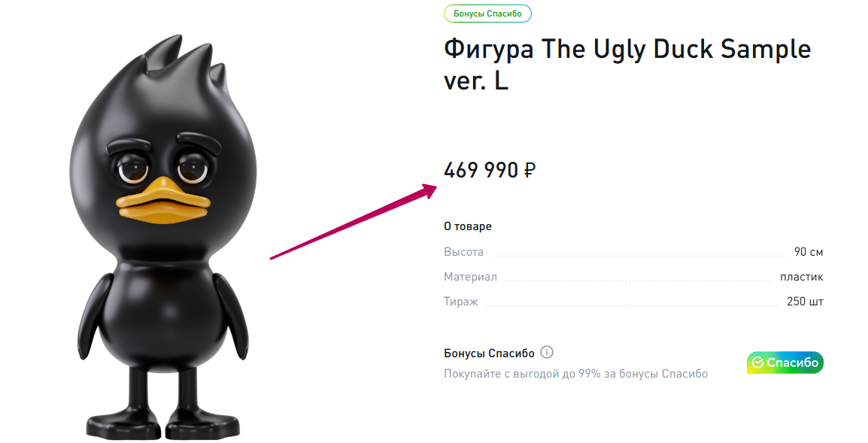Screen dimensions: 868x443
Task: Select the 90 см height value
Action: pyautogui.click(x=809, y=252)
